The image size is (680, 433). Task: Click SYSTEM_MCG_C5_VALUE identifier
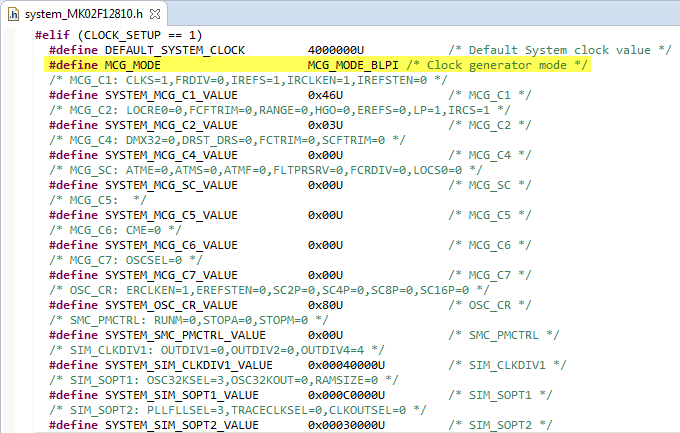pos(171,215)
